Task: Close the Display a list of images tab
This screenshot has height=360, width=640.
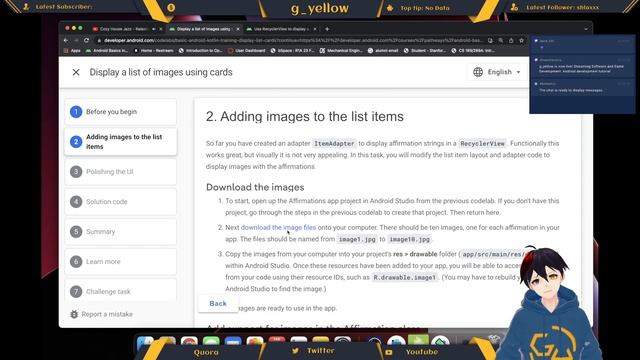Action: 238,29
